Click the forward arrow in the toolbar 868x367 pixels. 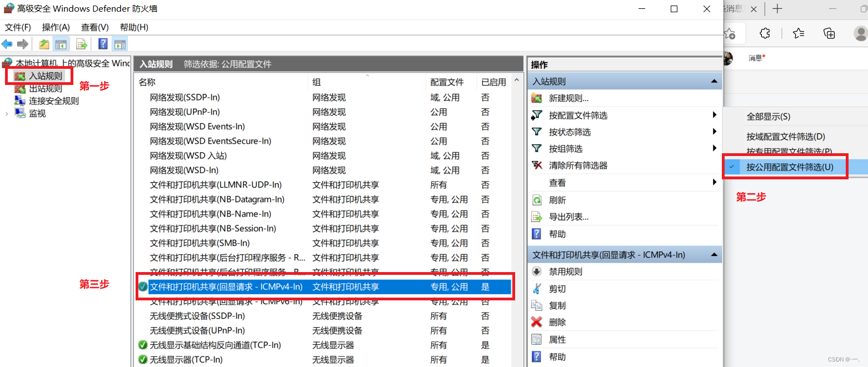pyautogui.click(x=23, y=44)
